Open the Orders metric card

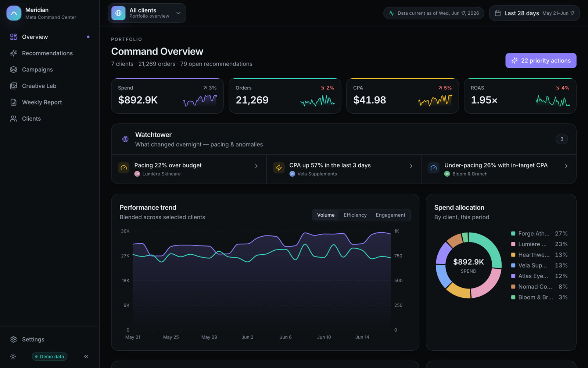tap(285, 96)
